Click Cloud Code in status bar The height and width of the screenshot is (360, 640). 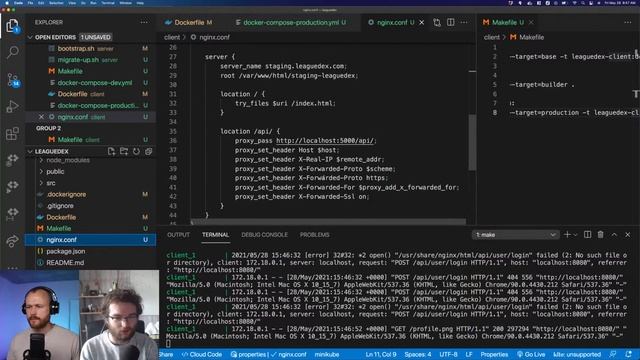tap(201, 354)
